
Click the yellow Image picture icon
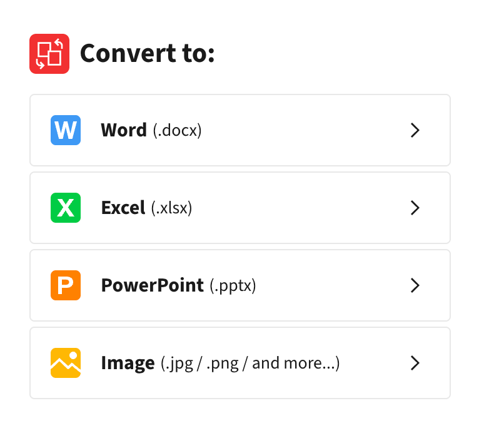66,363
